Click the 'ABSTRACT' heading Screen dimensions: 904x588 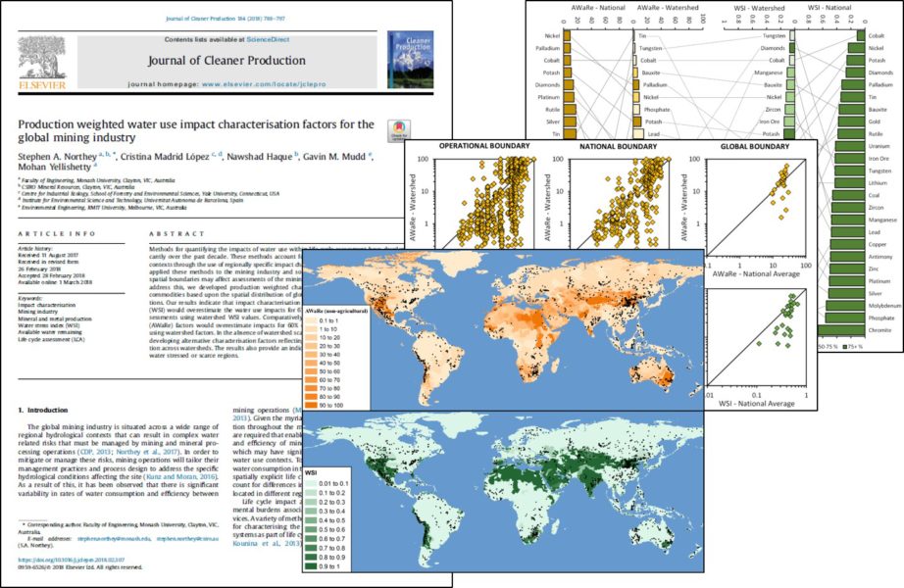[x=176, y=234]
